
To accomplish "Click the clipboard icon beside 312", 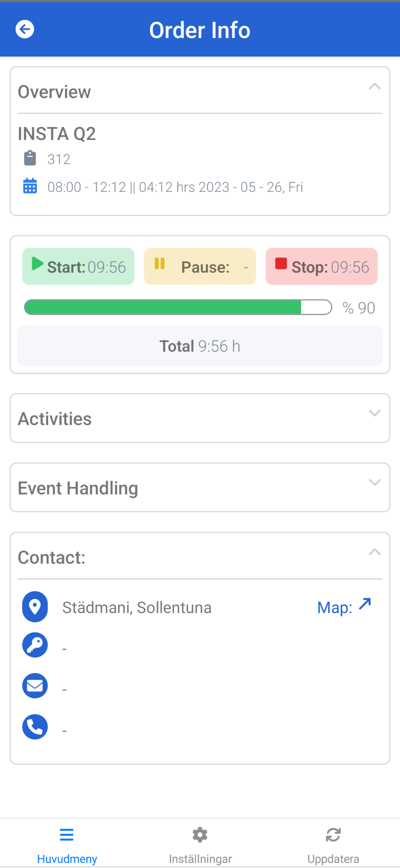I will click(x=30, y=158).
